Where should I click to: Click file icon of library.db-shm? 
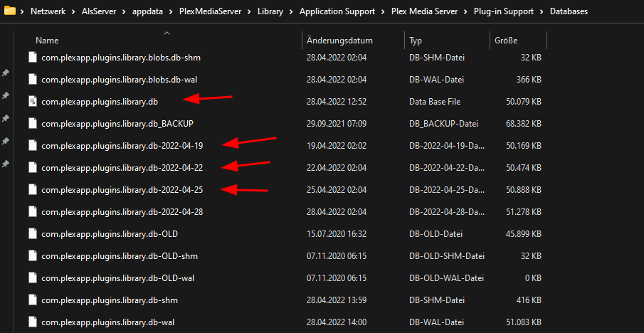pyautogui.click(x=33, y=300)
